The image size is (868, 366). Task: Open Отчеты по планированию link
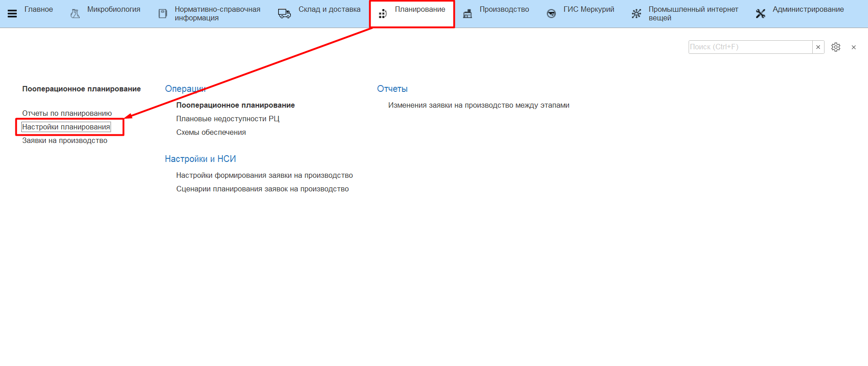click(x=67, y=114)
